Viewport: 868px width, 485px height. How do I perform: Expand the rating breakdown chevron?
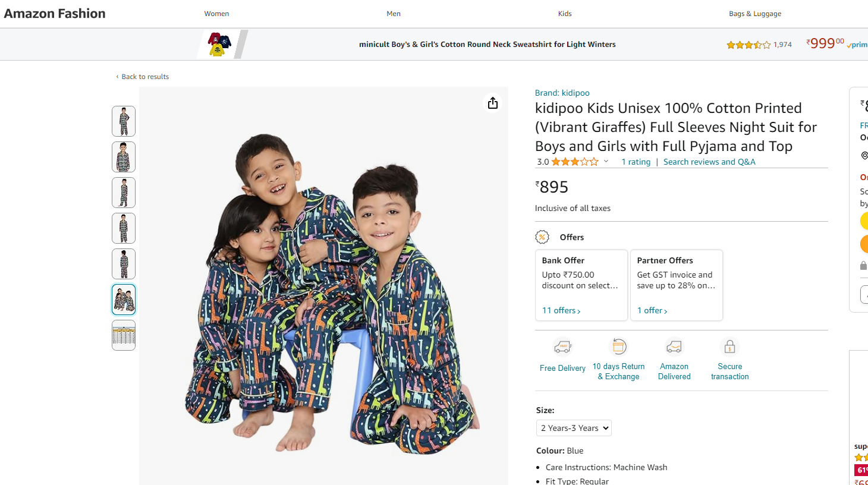(x=606, y=162)
